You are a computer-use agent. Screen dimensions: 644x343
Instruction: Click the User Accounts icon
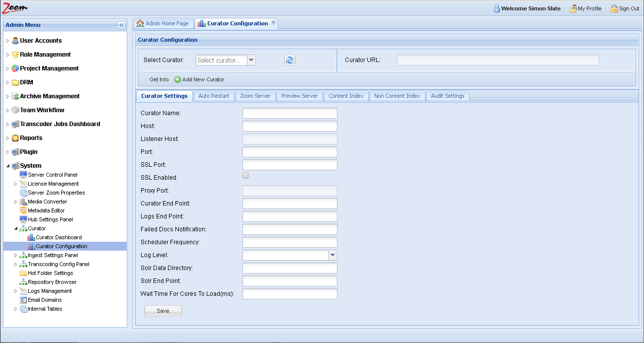tap(15, 41)
